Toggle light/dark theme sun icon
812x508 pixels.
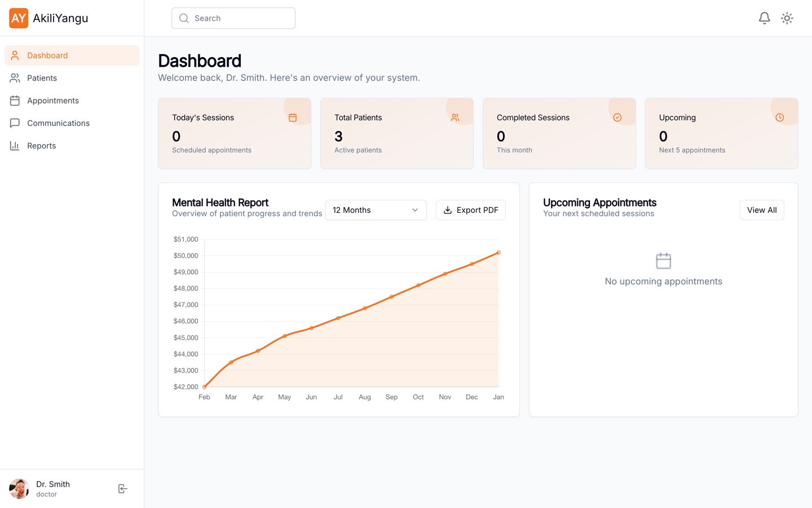(x=787, y=18)
